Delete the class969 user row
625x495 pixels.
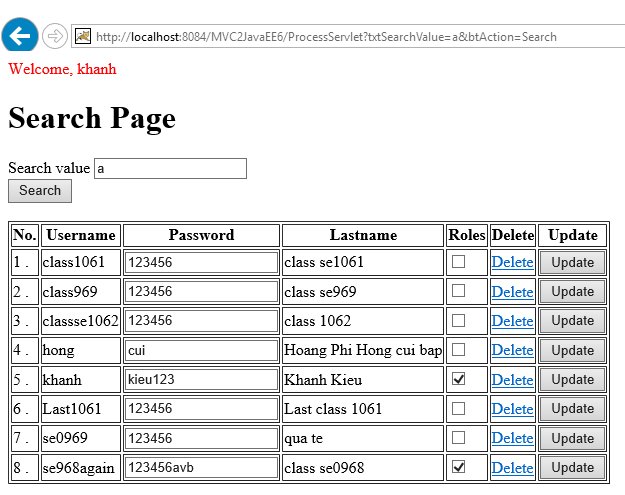pyautogui.click(x=512, y=292)
